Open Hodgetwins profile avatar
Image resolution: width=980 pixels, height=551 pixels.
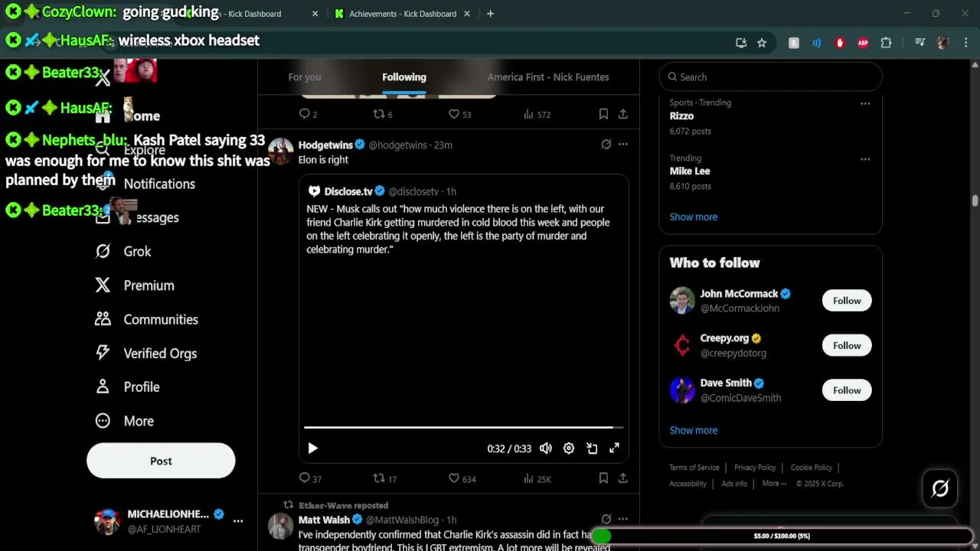281,152
